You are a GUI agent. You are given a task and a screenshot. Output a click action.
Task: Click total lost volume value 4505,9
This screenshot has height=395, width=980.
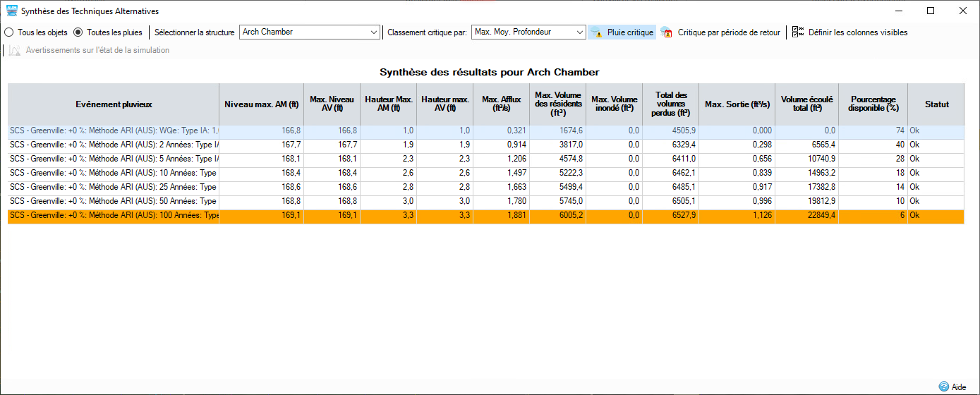click(x=671, y=131)
